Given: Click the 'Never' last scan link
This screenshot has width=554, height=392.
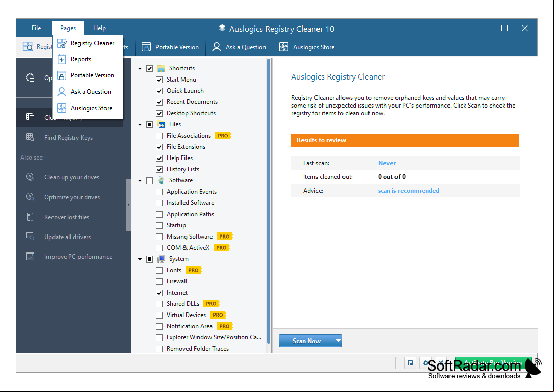Looking at the screenshot, I should (387, 163).
